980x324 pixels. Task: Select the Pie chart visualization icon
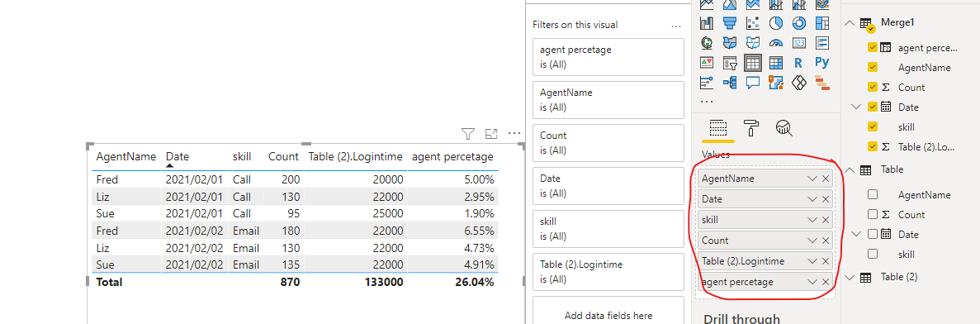click(x=775, y=23)
